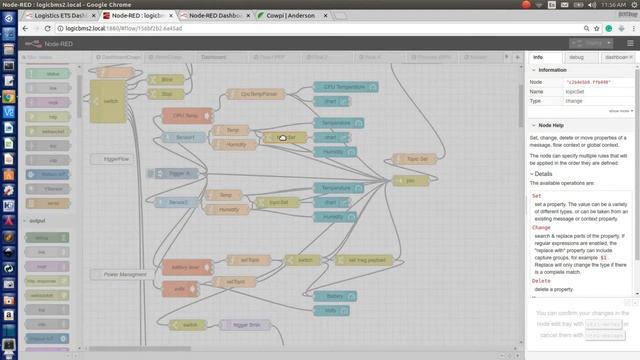The image size is (640, 360).
Task: Select the Sensor1 node on canvas
Action: click(184, 137)
